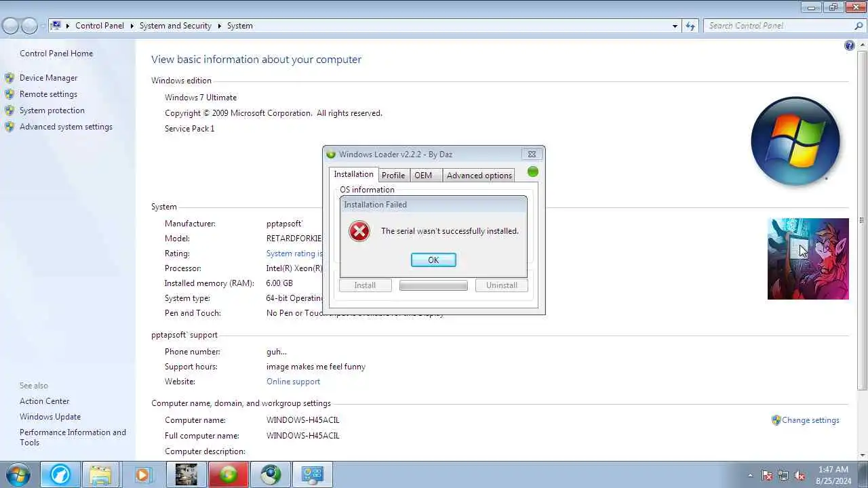Open the address bar history dropdown
The height and width of the screenshot is (488, 868).
[675, 26]
